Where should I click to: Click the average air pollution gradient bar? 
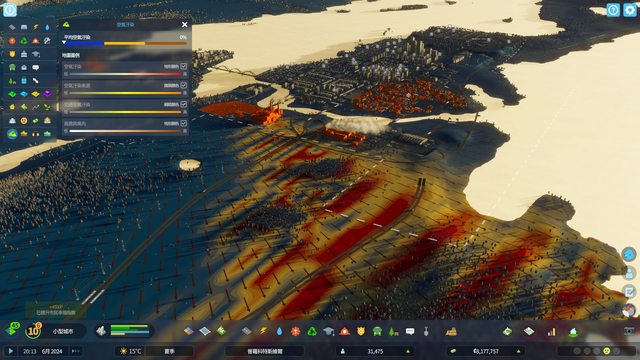tap(125, 43)
